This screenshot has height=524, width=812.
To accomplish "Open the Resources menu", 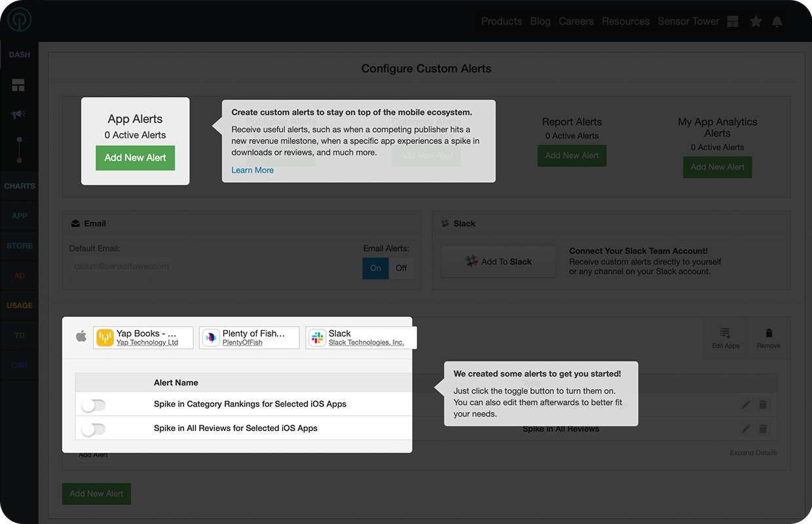I will click(625, 22).
